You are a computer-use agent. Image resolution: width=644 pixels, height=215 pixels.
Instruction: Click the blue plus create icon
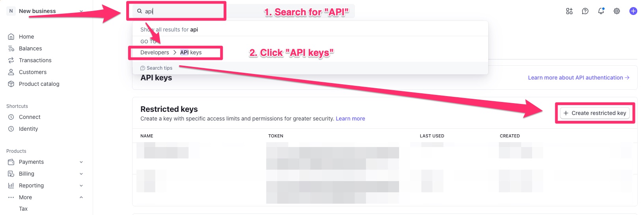tap(633, 11)
